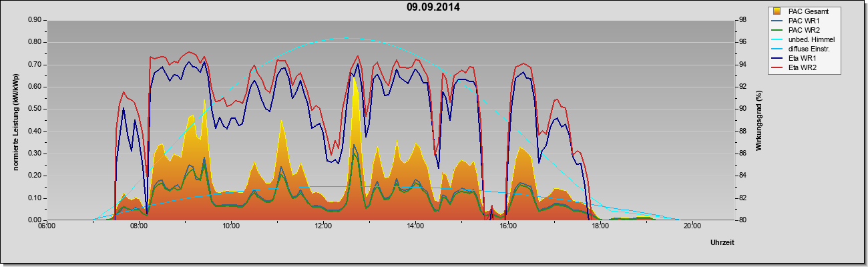Image resolution: width=868 pixels, height=267 pixels.
Task: Click the chart title 09.09.2014
Action: point(433,7)
